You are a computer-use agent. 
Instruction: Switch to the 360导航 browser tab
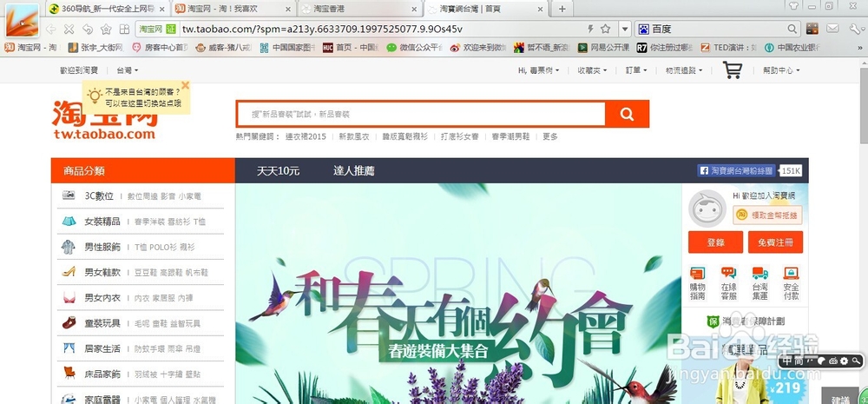(x=106, y=9)
